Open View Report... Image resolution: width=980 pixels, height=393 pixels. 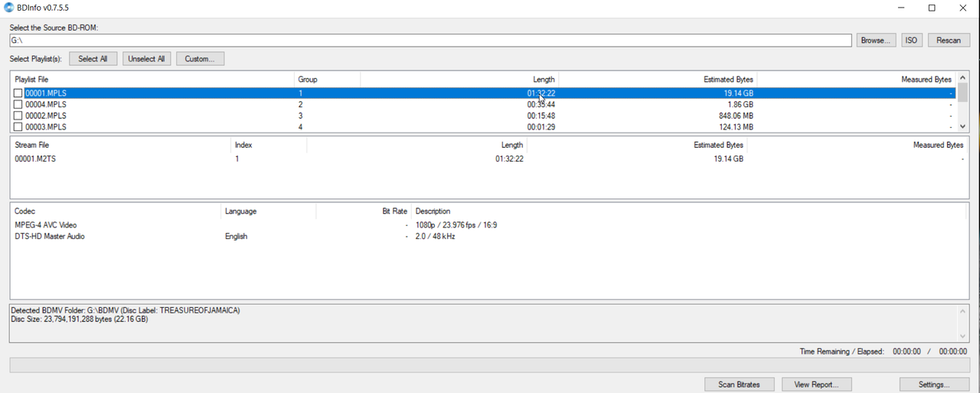817,385
